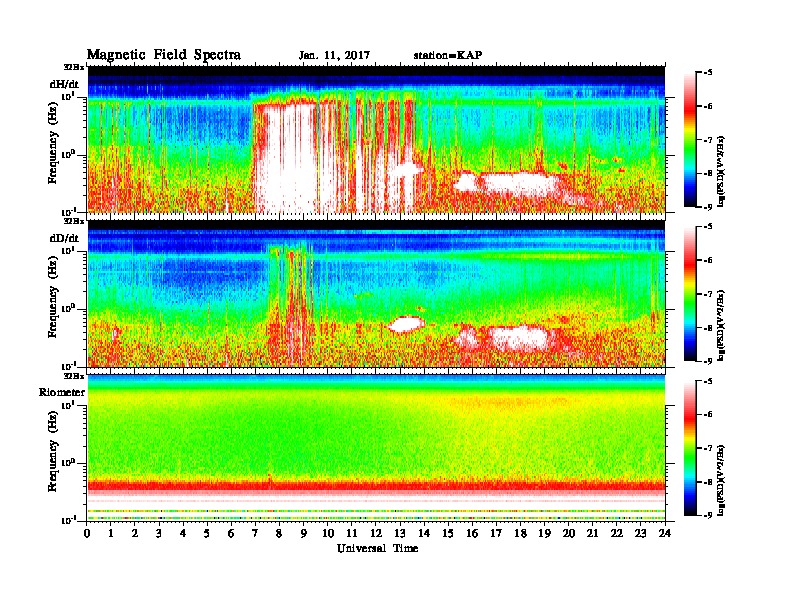This screenshot has width=792, height=612.
Task: Click the "station=KAP" label
Action: coord(448,55)
